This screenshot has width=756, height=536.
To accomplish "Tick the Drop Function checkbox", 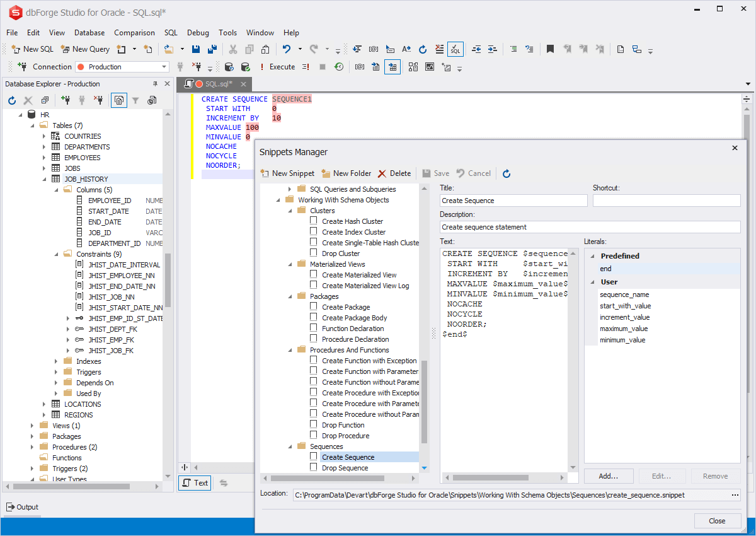I will tap(314, 424).
